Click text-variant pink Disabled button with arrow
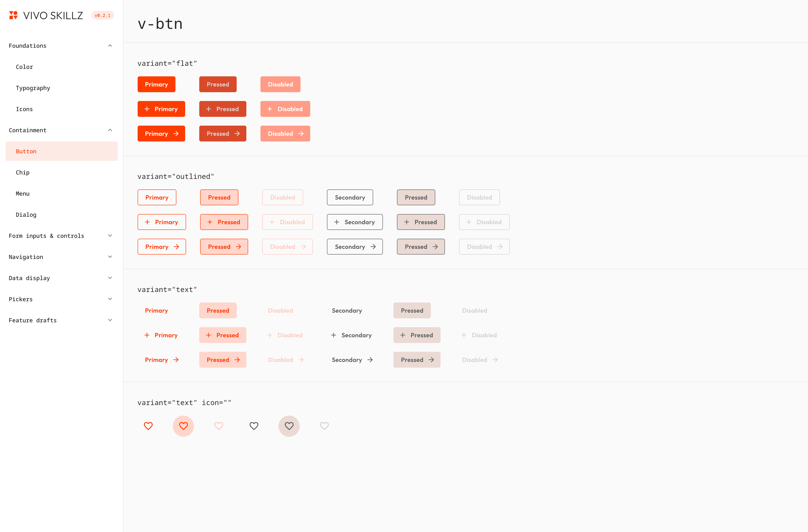 click(x=285, y=360)
